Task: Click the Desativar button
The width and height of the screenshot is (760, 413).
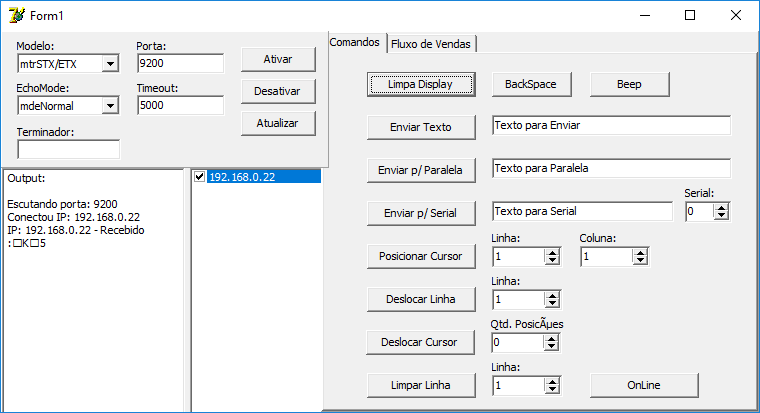Action: 278,91
